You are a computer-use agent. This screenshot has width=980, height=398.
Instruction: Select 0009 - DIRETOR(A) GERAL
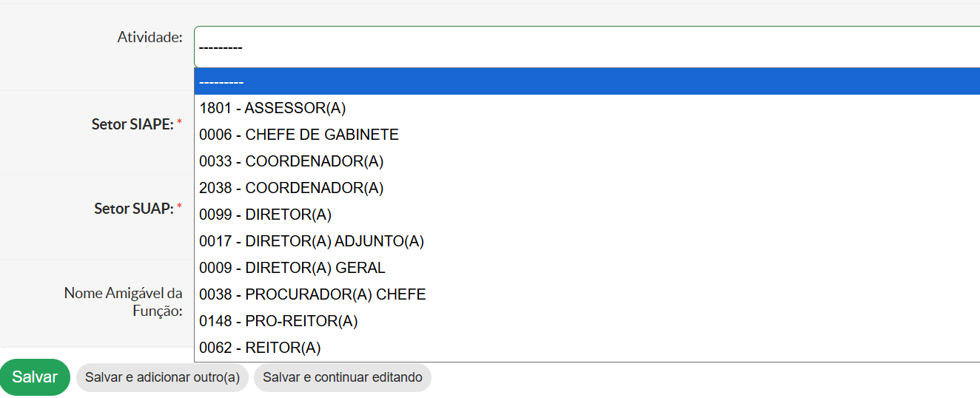click(292, 268)
